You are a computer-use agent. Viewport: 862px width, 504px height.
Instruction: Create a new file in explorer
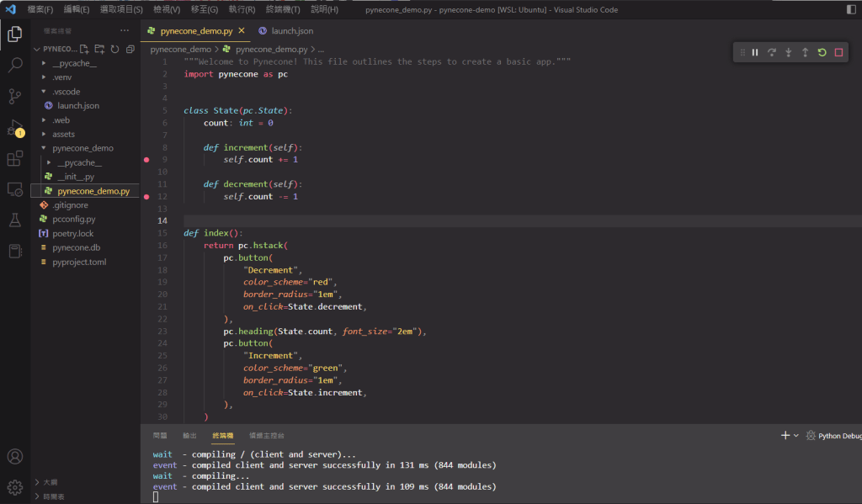pos(86,50)
